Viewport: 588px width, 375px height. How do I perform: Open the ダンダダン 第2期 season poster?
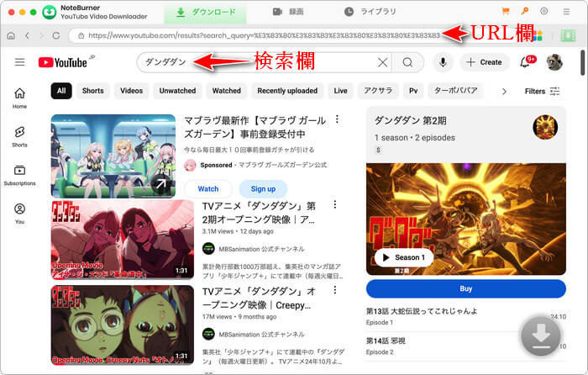[466, 219]
